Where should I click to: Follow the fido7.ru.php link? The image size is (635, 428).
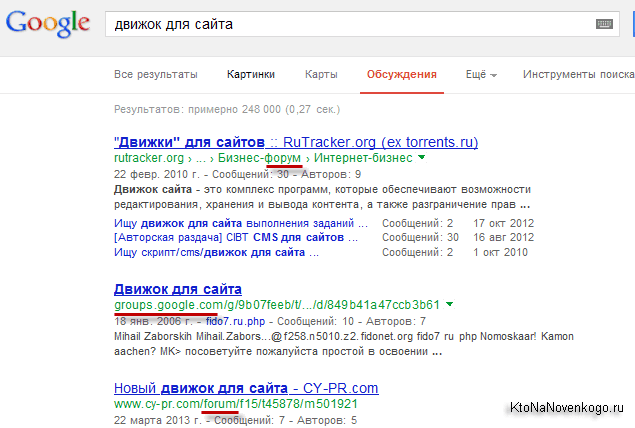(235, 322)
